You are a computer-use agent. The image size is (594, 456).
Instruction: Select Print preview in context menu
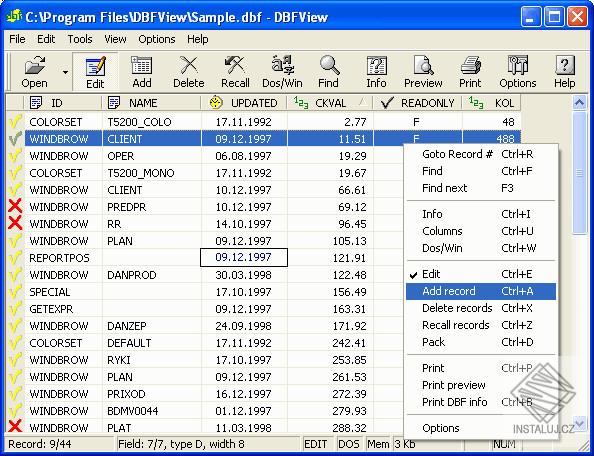pyautogui.click(x=481, y=385)
